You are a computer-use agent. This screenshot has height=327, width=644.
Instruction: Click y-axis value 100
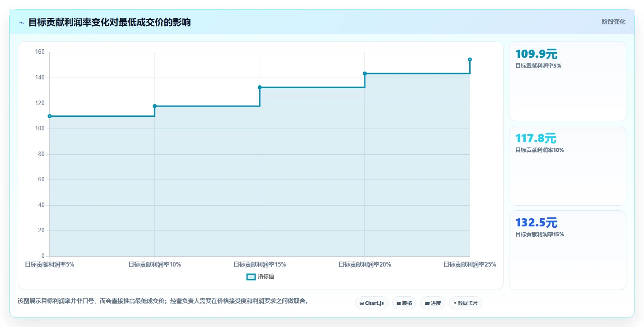(40, 129)
